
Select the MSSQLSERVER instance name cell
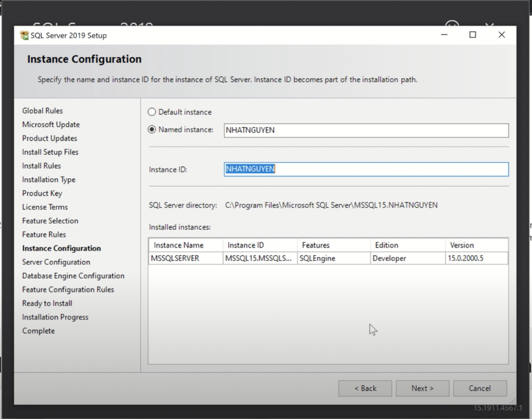185,258
